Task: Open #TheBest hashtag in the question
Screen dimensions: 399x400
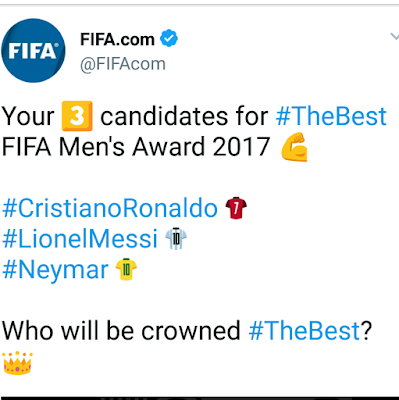Action: point(304,331)
